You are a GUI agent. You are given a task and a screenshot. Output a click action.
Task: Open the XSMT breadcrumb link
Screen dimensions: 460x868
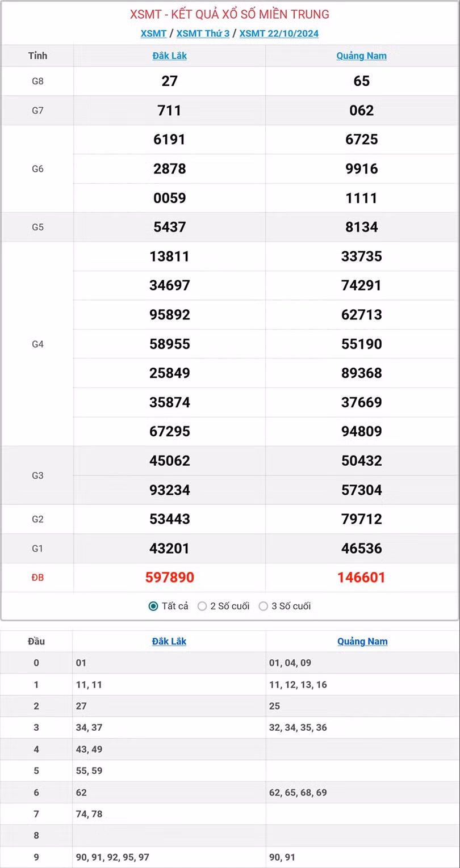[153, 33]
